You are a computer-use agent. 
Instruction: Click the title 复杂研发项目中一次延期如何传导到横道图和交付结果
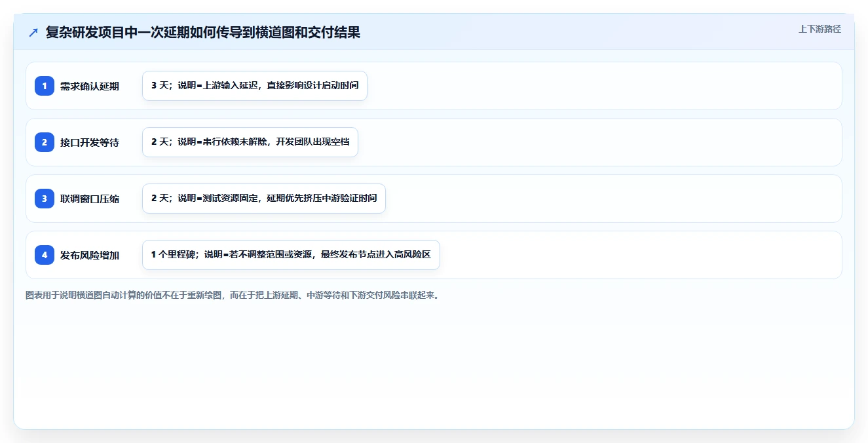(203, 33)
